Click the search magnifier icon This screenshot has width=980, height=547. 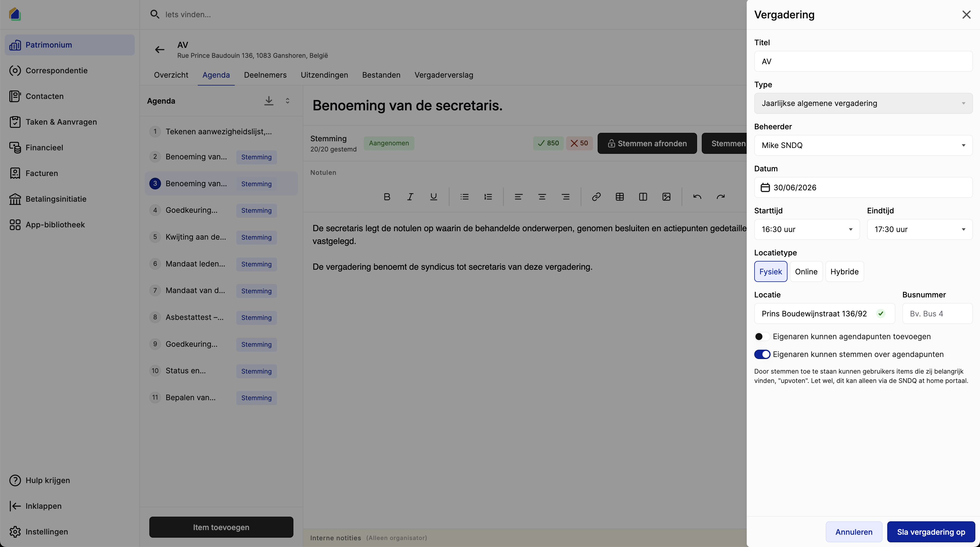155,15
